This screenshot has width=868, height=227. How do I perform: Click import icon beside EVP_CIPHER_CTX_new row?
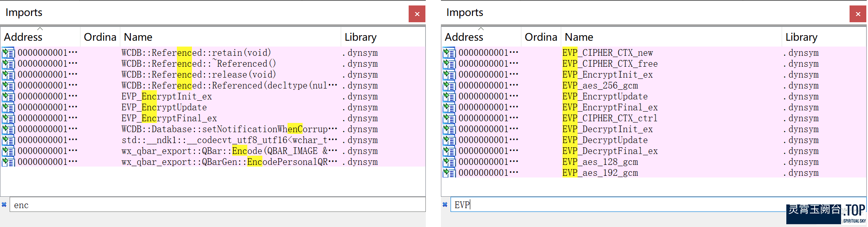pos(449,53)
